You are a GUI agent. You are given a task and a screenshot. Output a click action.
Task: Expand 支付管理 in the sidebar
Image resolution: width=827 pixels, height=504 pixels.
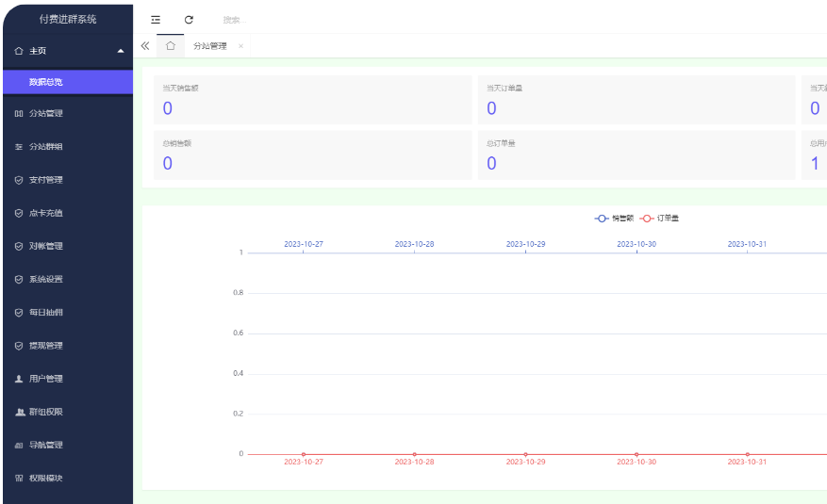pos(45,180)
